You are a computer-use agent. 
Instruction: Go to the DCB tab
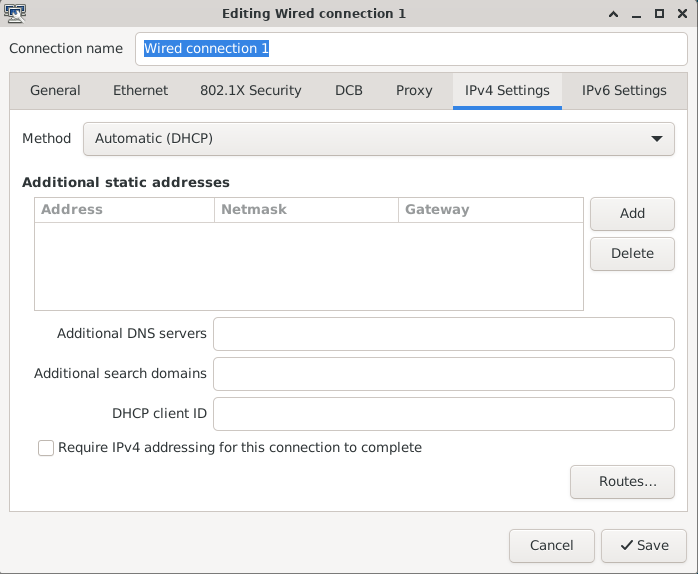pos(349,90)
